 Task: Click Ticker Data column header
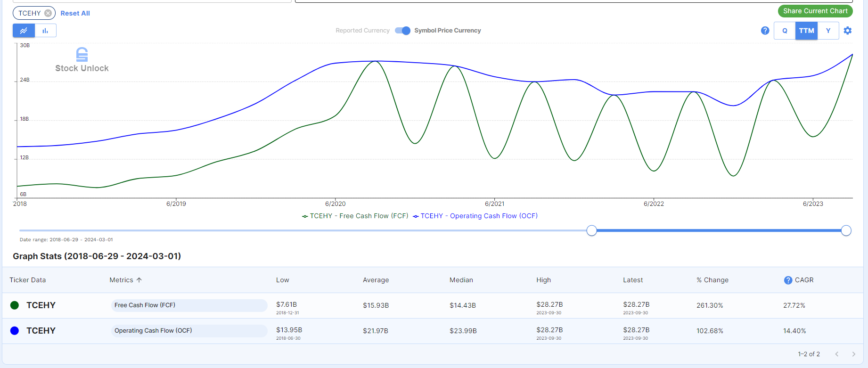click(28, 280)
